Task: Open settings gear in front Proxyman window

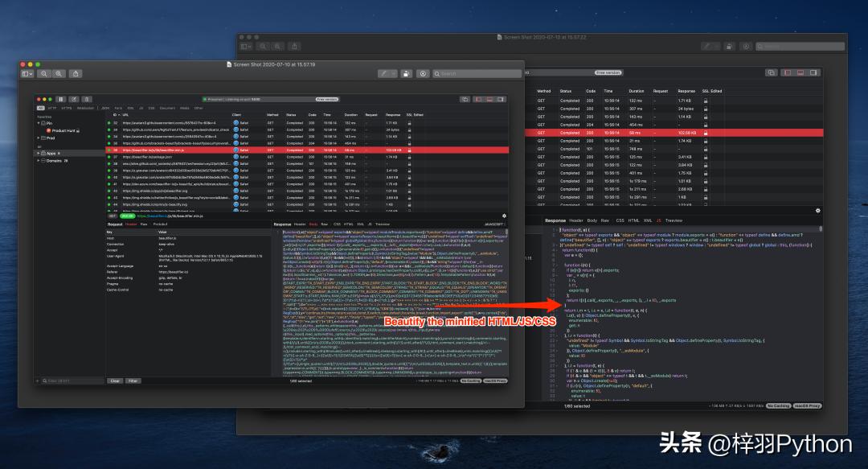Action: (x=504, y=216)
